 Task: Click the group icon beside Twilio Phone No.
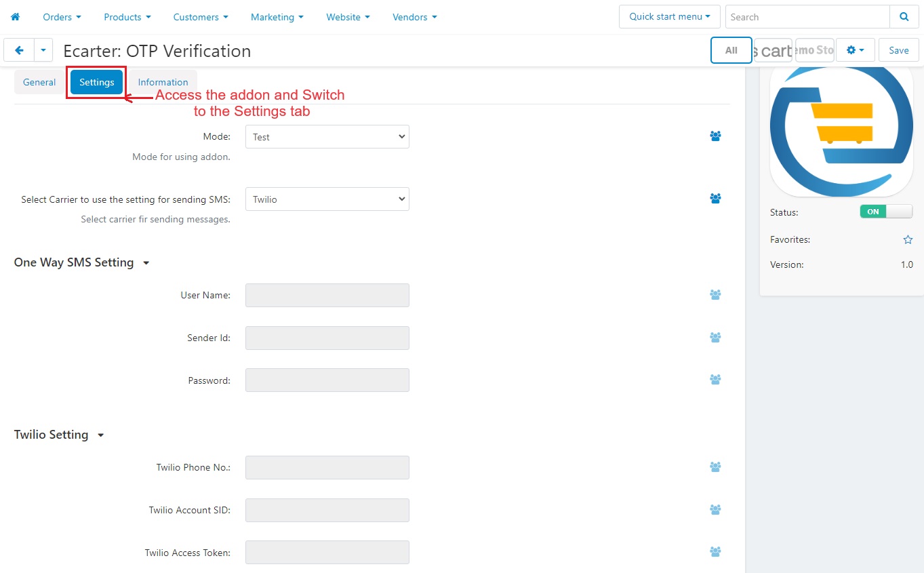pos(715,467)
